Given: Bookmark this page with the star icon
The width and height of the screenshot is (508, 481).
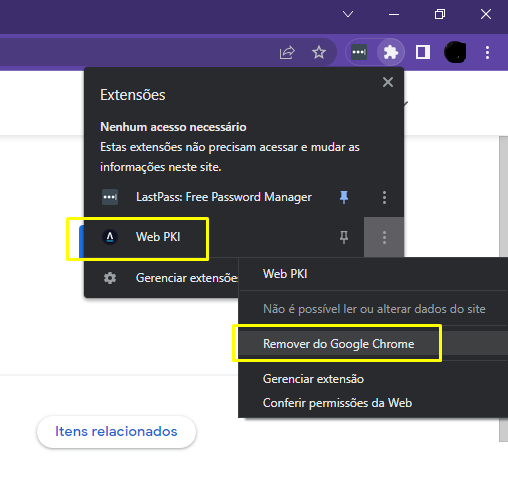Looking at the screenshot, I should [x=319, y=52].
